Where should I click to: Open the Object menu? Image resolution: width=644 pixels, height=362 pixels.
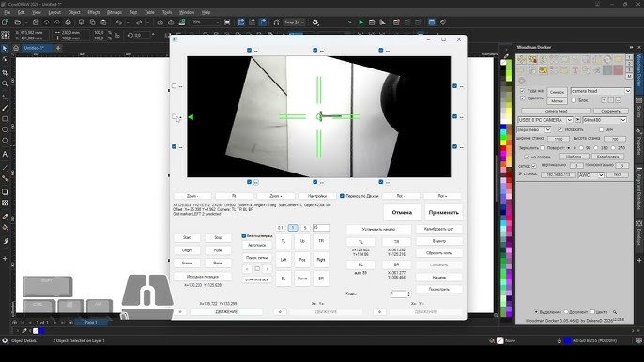(x=74, y=13)
